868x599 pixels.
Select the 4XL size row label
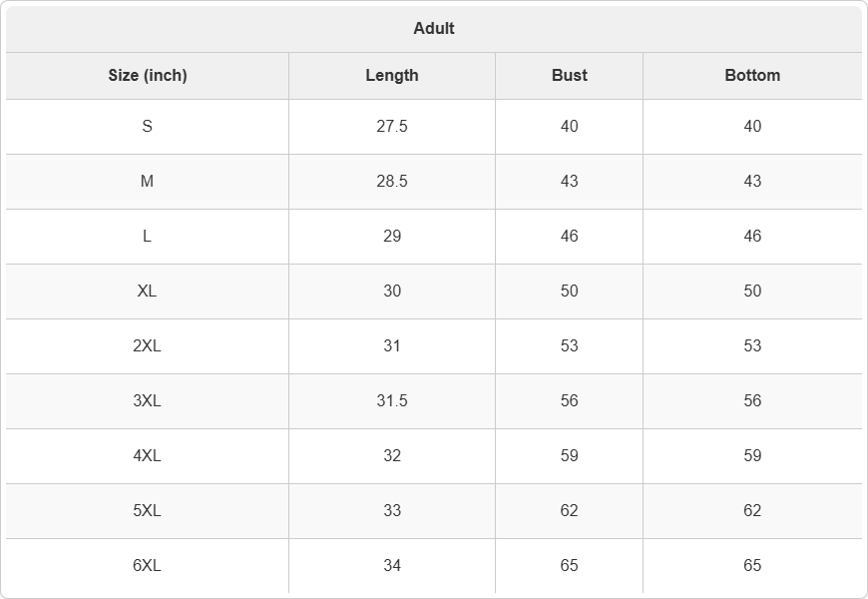(x=148, y=455)
